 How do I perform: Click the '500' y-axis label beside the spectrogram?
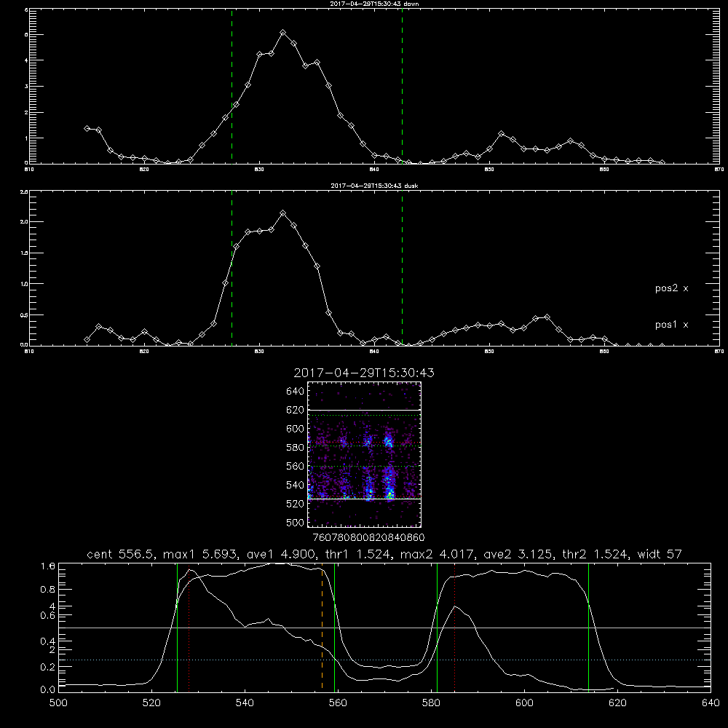[296, 522]
